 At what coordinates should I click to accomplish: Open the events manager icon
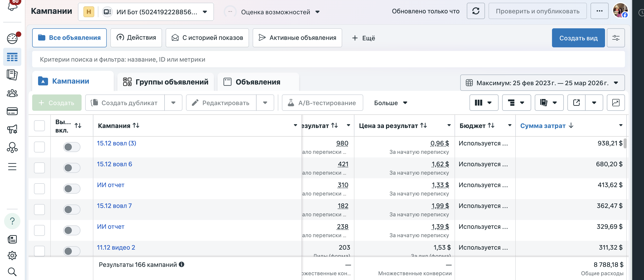[12, 147]
